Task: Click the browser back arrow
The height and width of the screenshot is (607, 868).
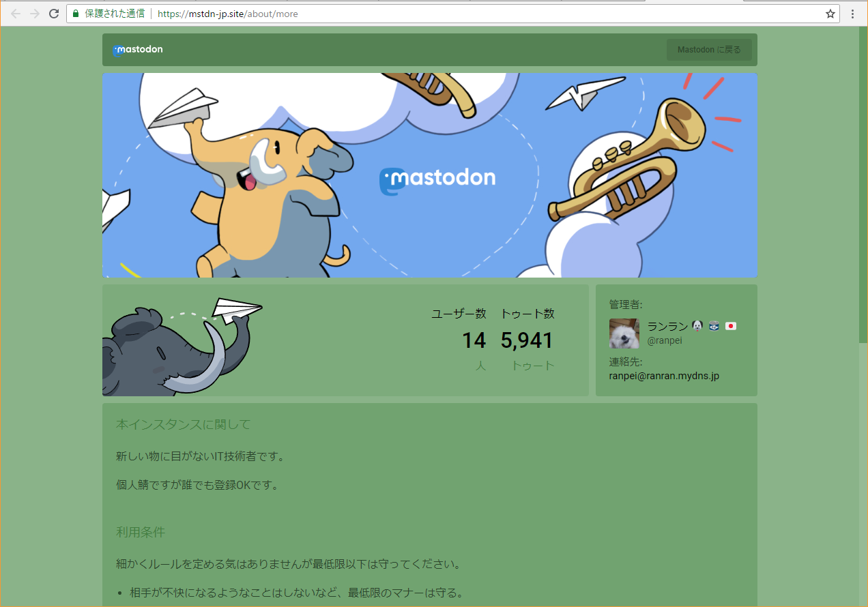Action: click(16, 14)
